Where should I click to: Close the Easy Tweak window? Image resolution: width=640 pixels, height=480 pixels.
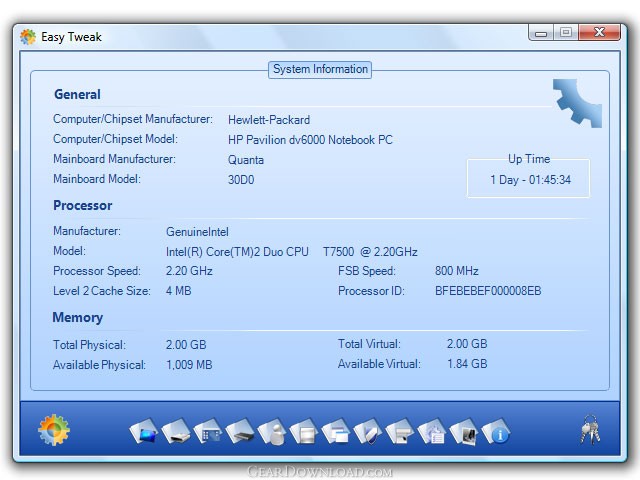coord(599,33)
